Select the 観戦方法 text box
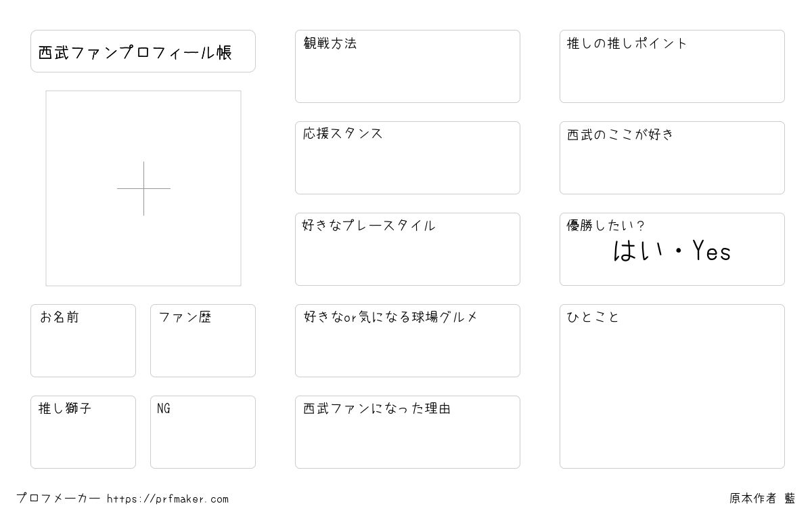This screenshot has height=508, width=812. (x=407, y=66)
